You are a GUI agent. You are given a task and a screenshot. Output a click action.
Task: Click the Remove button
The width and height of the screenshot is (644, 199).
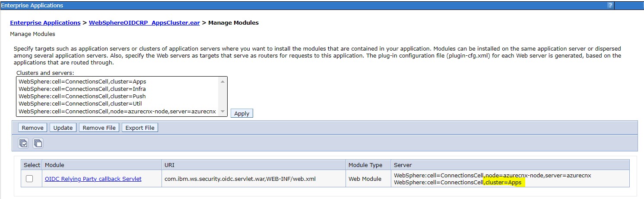[32, 128]
